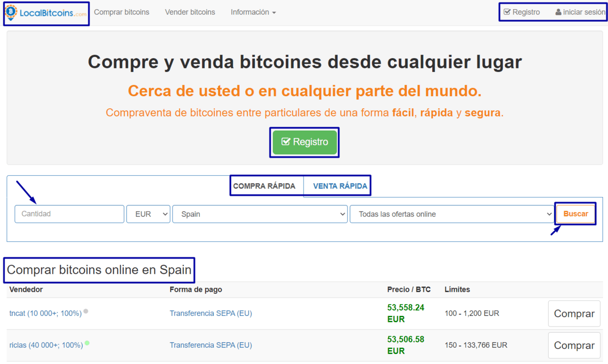Open seller riclas's profile link
608x364 pixels.
click(x=46, y=345)
